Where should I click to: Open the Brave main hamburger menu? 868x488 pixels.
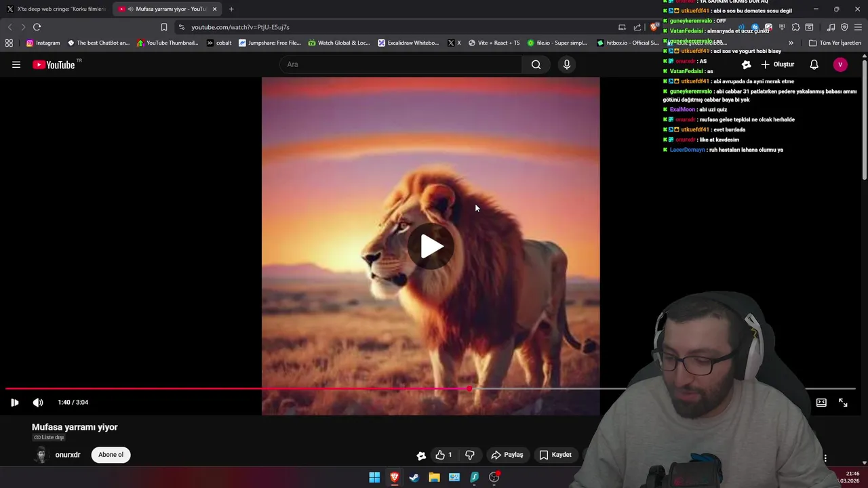click(x=858, y=27)
